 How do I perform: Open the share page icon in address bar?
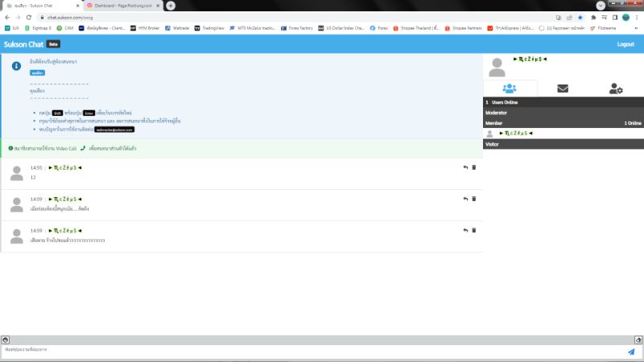pyautogui.click(x=569, y=18)
